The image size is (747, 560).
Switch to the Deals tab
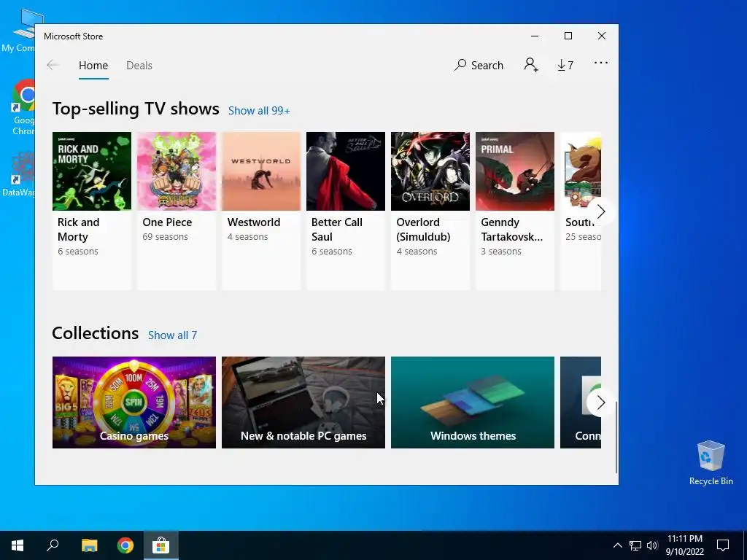139,65
